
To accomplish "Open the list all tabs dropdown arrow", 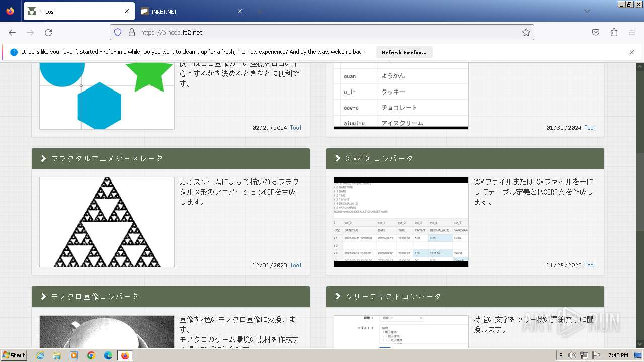I will pos(587,11).
